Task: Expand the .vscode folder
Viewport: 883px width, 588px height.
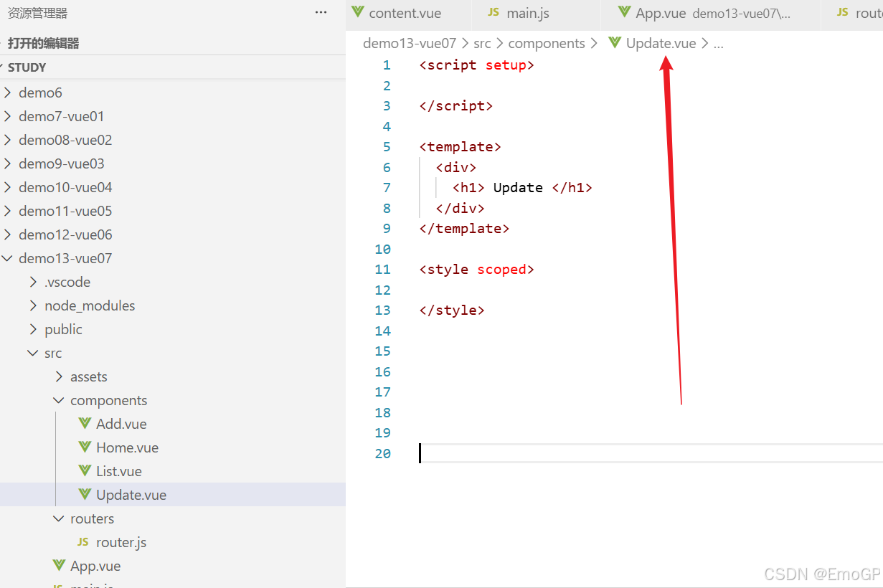Action: click(x=34, y=282)
